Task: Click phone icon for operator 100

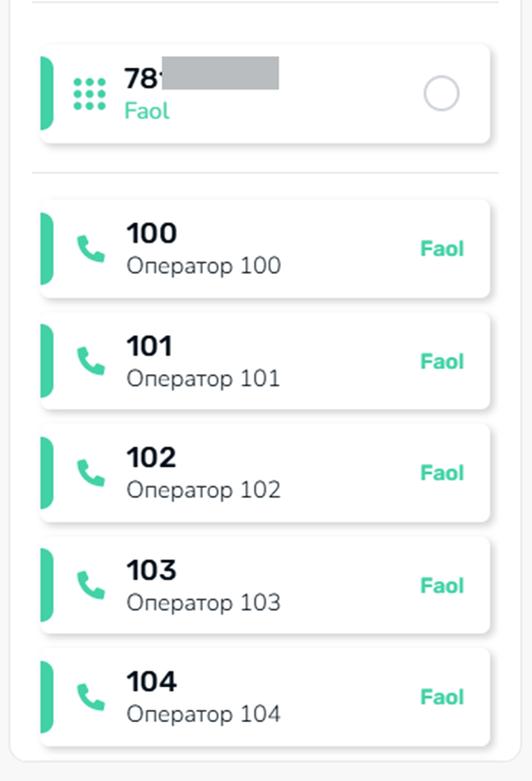Action: (x=91, y=248)
